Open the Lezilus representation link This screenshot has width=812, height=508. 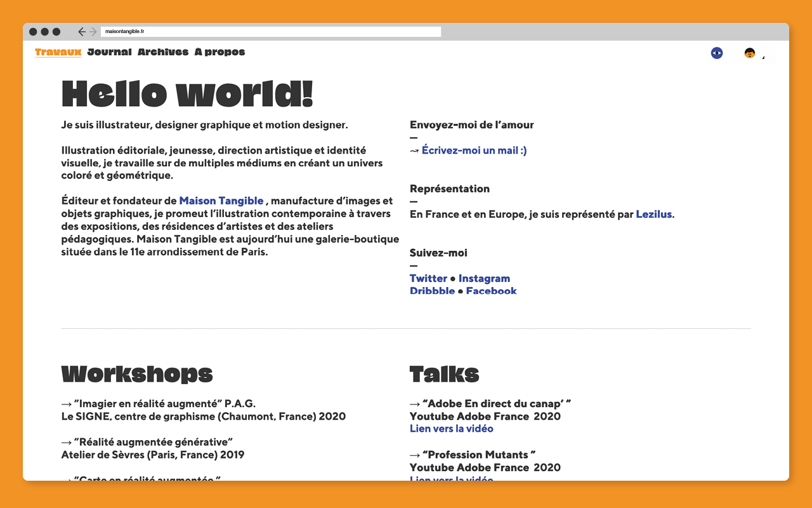coord(653,214)
